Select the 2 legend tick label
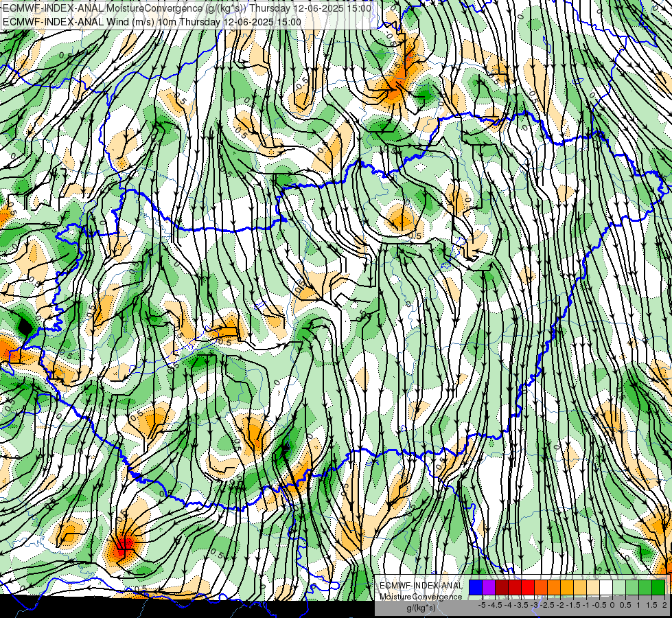Screen dimensions: 672x618 click(x=664, y=605)
